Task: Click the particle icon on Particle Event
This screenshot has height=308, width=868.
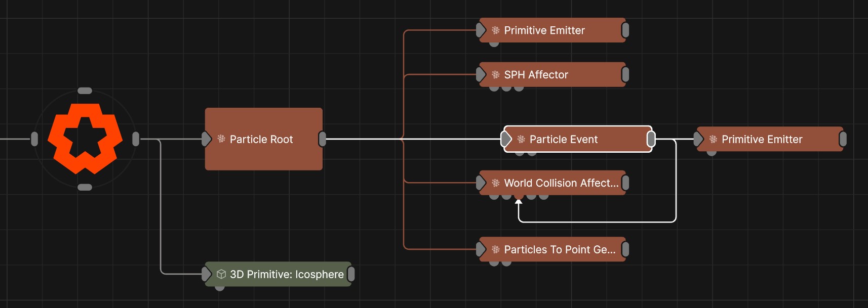Action: click(x=521, y=139)
